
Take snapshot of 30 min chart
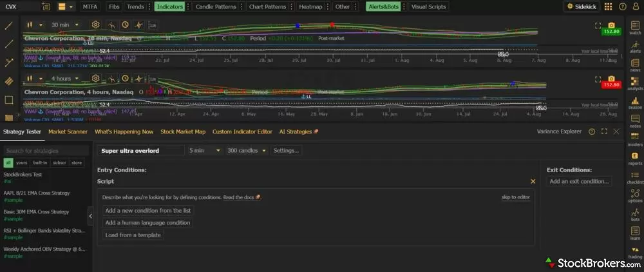(612, 26)
